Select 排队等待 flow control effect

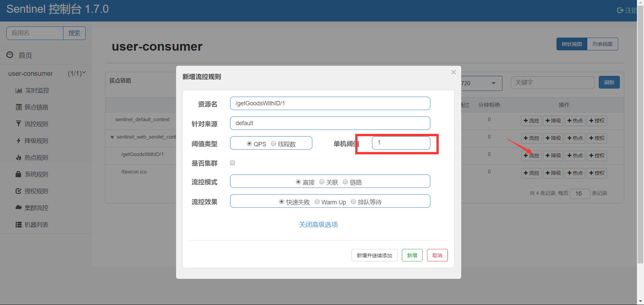(353, 202)
